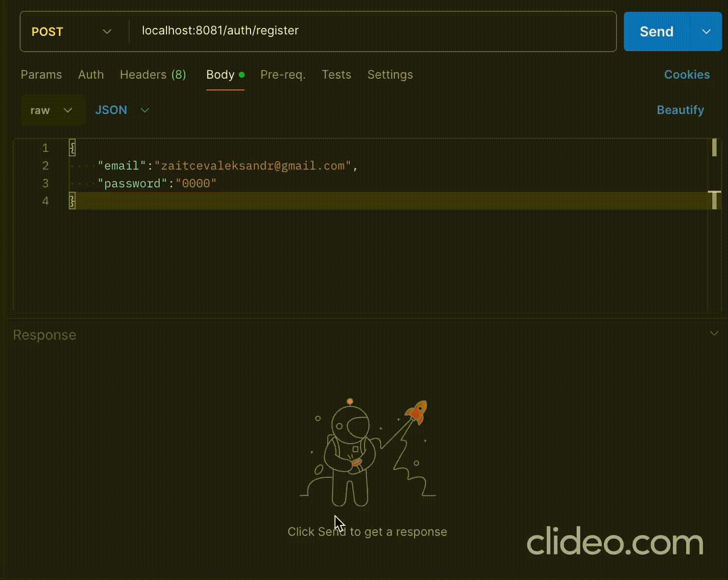Image resolution: width=728 pixels, height=580 pixels.
Task: Open the Headers (8) tab
Action: pos(153,75)
